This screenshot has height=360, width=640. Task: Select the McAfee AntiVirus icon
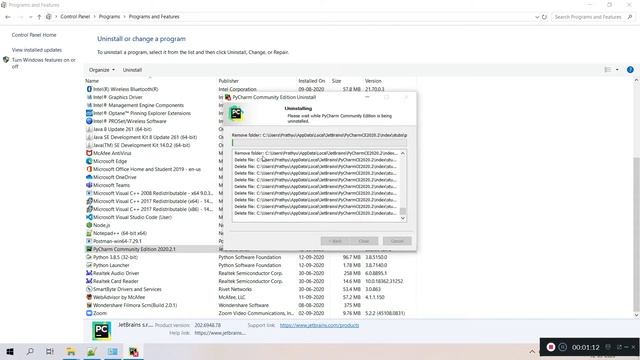click(x=89, y=153)
